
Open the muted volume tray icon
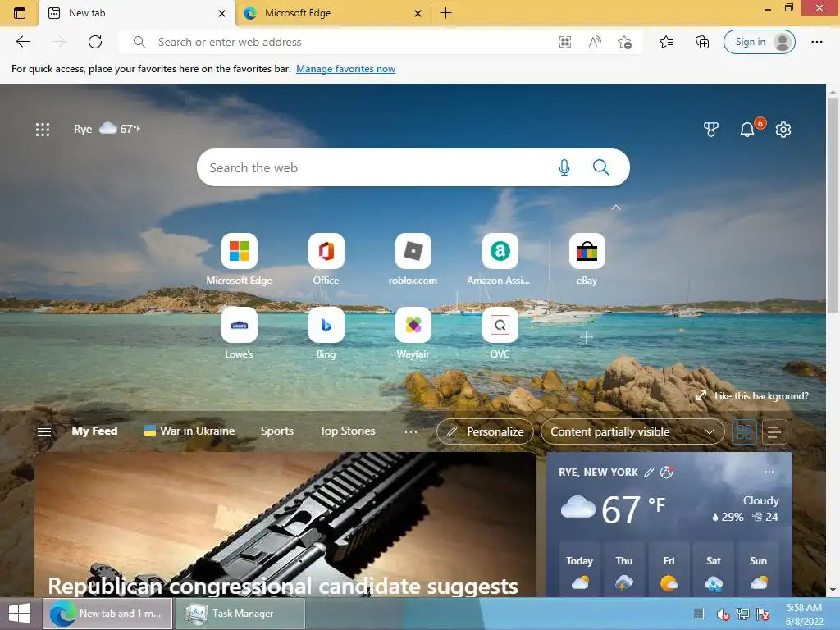[x=724, y=614]
